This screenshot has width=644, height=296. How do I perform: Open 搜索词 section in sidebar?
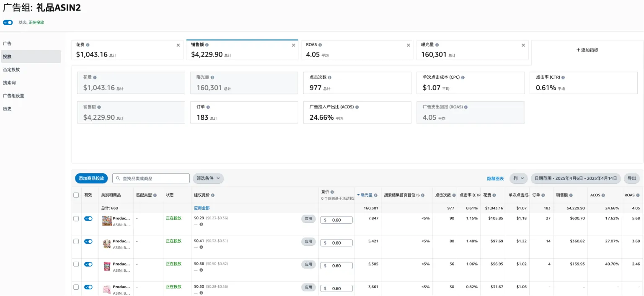tap(9, 82)
